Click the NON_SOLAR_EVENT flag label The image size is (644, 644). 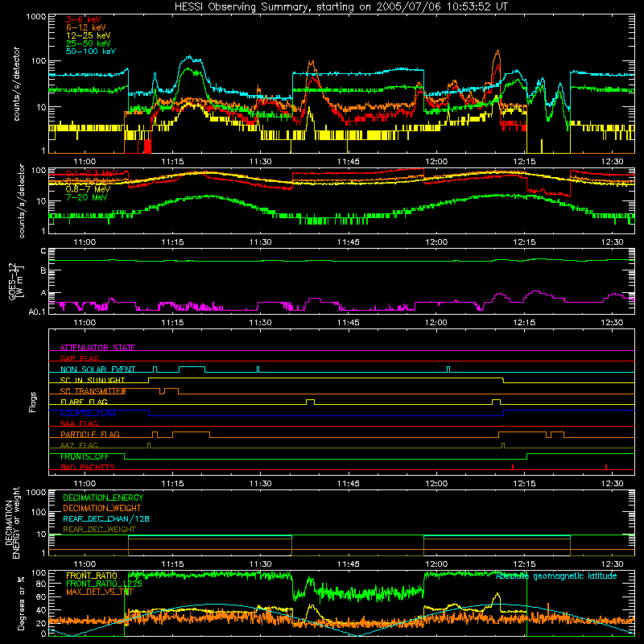tap(97, 369)
